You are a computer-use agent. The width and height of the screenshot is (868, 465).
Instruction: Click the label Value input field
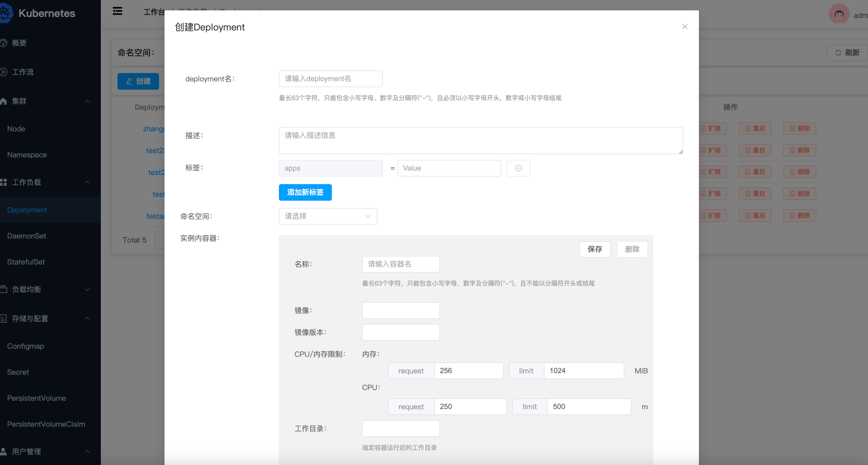click(449, 168)
